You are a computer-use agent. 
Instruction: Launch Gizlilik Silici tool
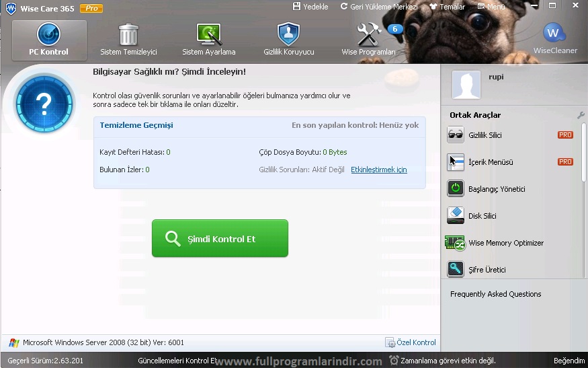455,135
